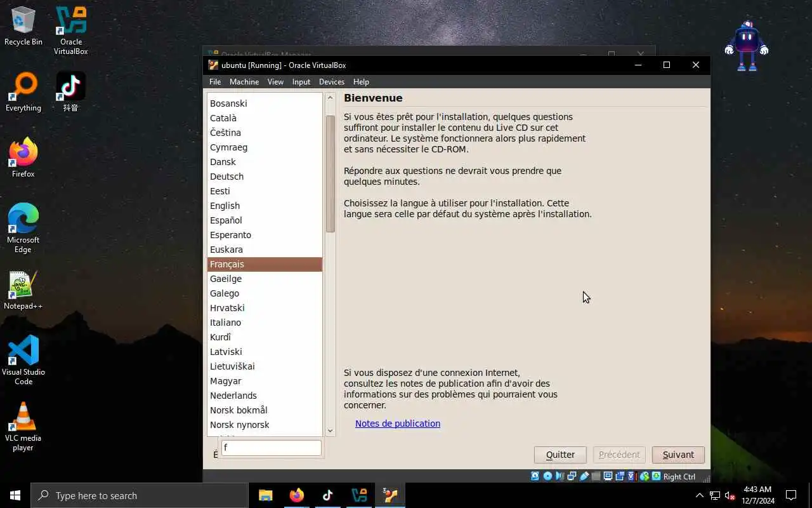
Task: Click the keyboard capture green arrow indicator
Action: 656,476
